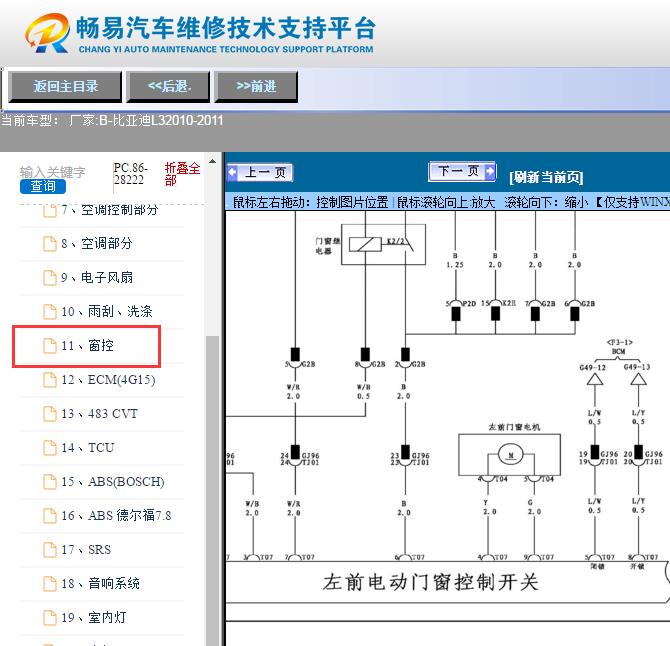Click the document icon beside 10、雨刮、洗涤
Viewport: 670px width, 646px height.
click(x=50, y=311)
